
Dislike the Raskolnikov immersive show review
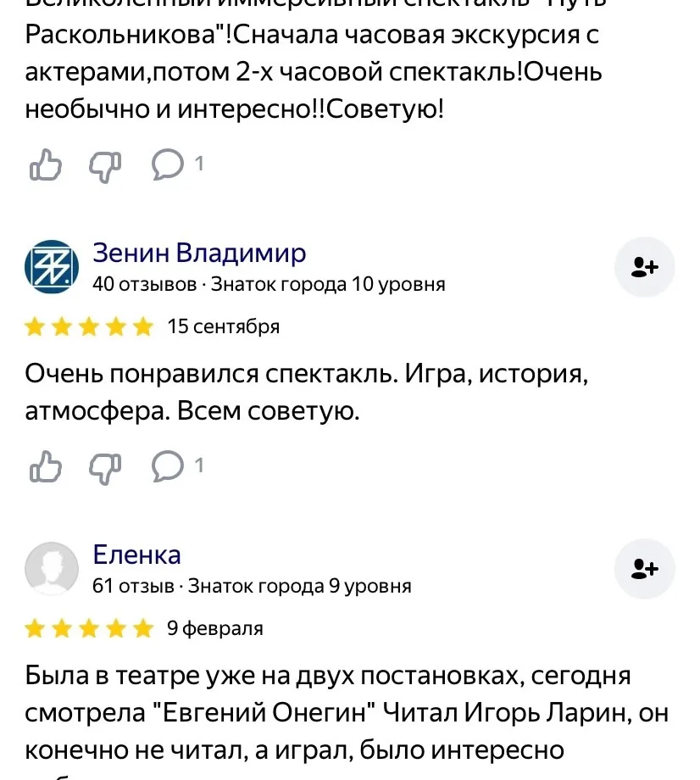pyautogui.click(x=105, y=166)
